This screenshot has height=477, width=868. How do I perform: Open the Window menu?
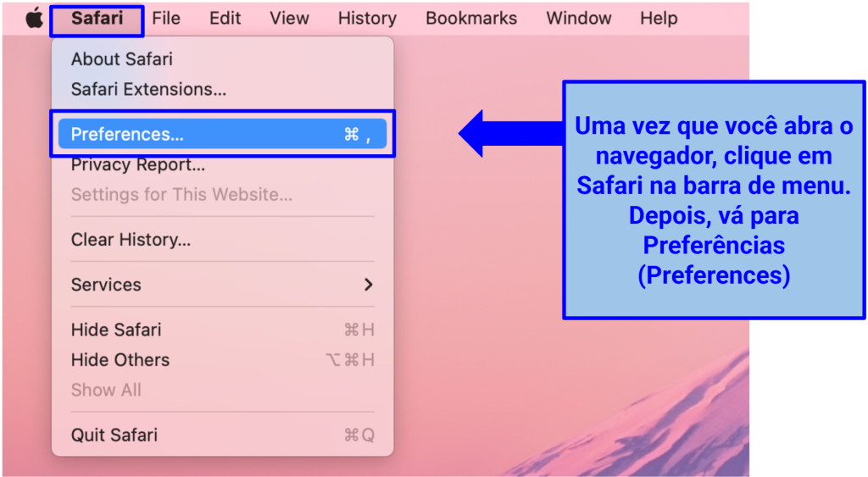(578, 19)
